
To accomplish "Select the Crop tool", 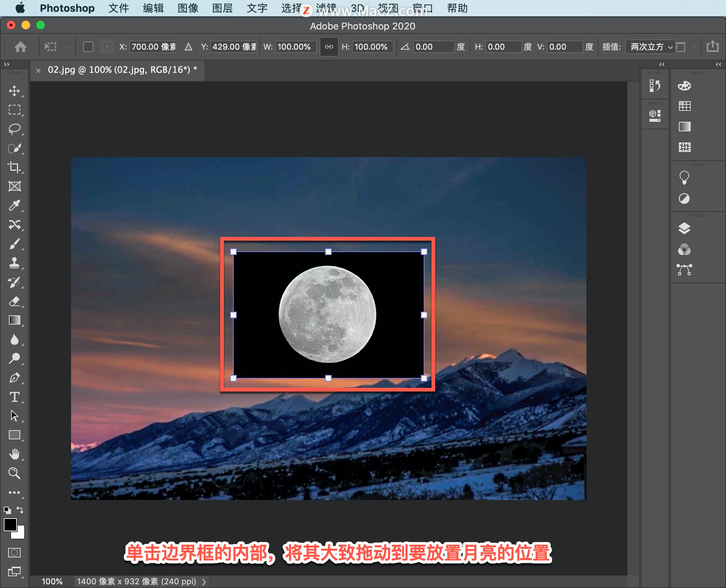I will click(x=14, y=167).
